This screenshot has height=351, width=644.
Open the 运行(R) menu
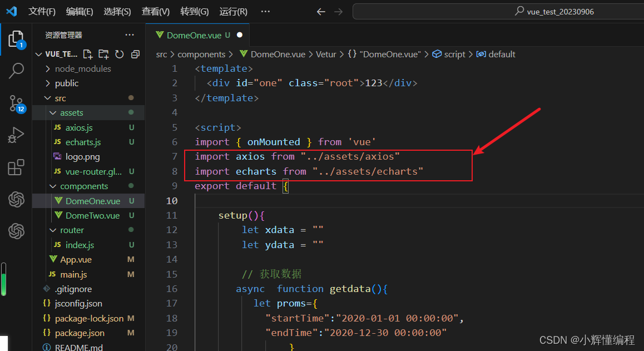point(233,12)
